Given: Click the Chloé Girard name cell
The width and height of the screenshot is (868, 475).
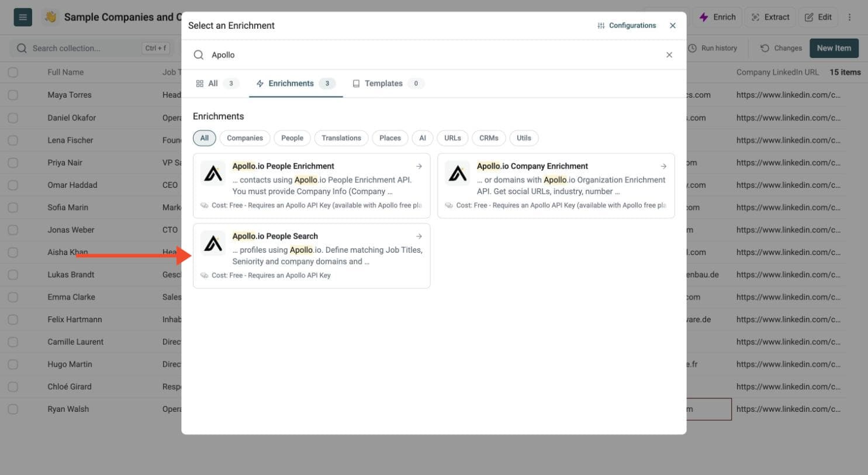Looking at the screenshot, I should coord(70,387).
